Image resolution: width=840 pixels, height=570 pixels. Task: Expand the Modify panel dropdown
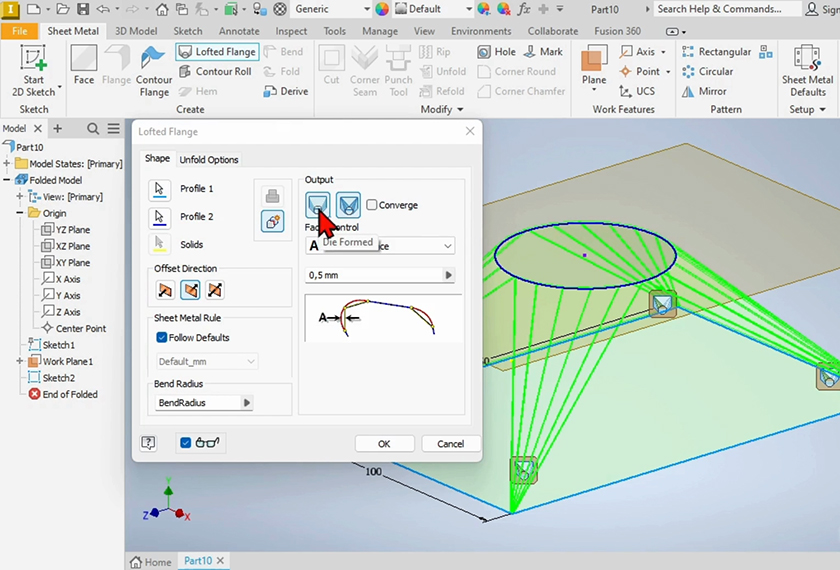(x=441, y=109)
